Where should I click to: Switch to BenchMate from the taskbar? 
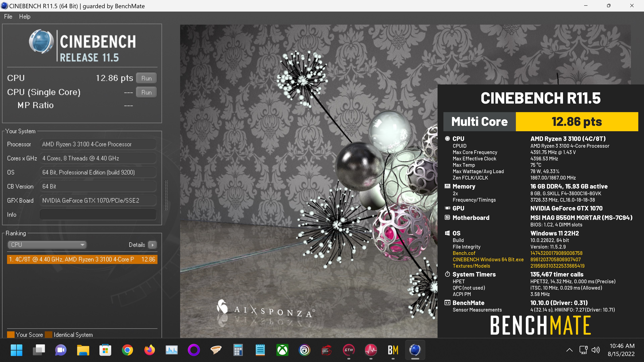point(393,350)
